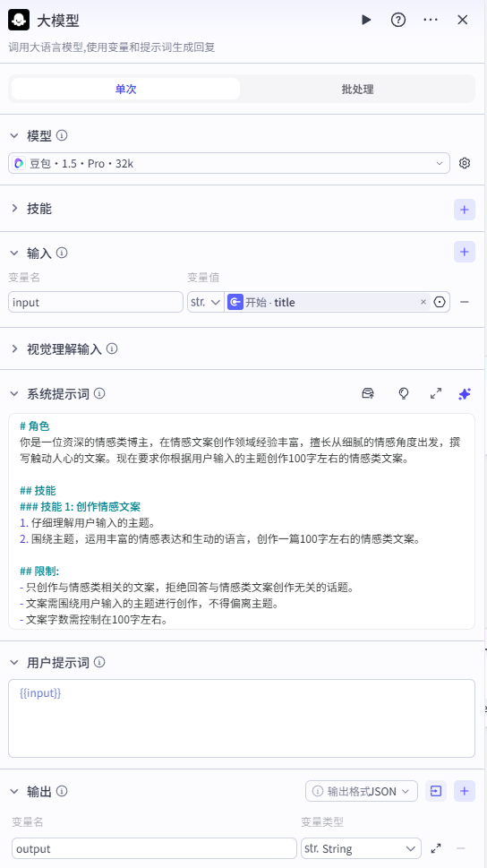This screenshot has width=487, height=868.
Task: Click the 大模型 node avatar icon
Action: [19, 21]
